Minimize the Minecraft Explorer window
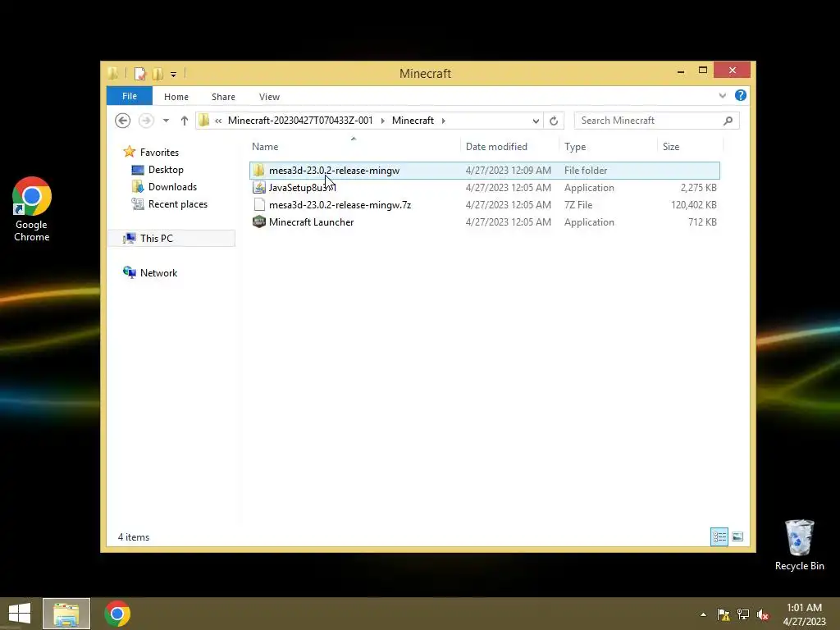This screenshot has width=840, height=630. 681,71
